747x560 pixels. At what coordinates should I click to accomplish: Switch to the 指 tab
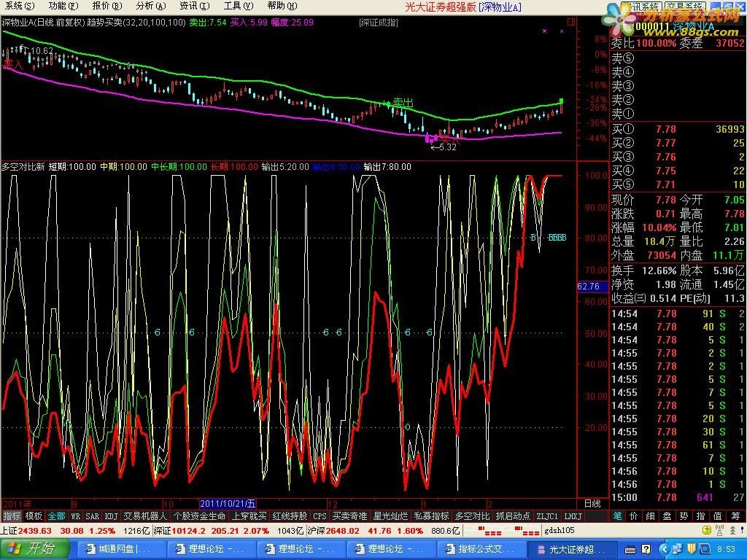tap(700, 516)
